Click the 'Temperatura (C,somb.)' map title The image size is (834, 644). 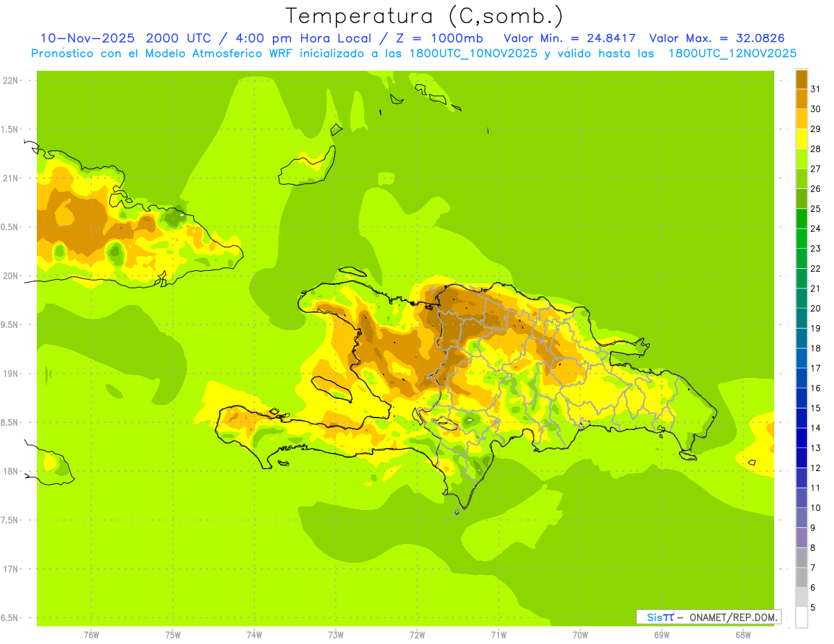click(x=425, y=16)
